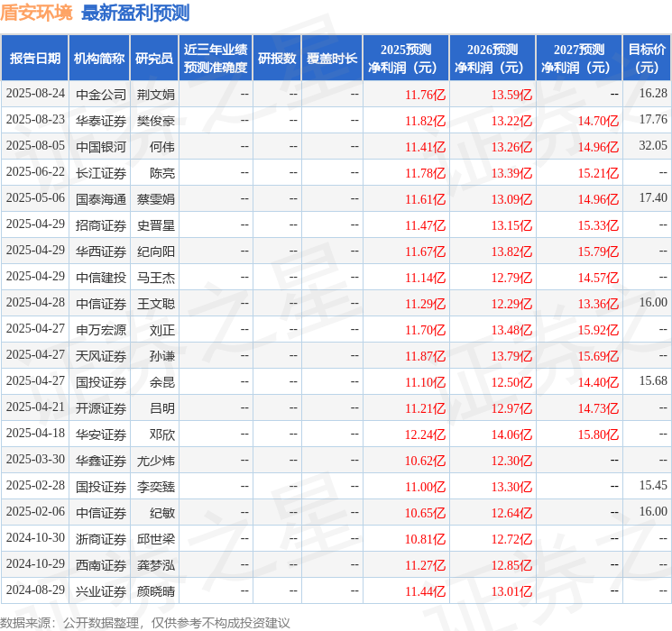Viewport: 672px width, 631px height.
Task: Select the 长江证券 institution cell
Action: (101, 173)
